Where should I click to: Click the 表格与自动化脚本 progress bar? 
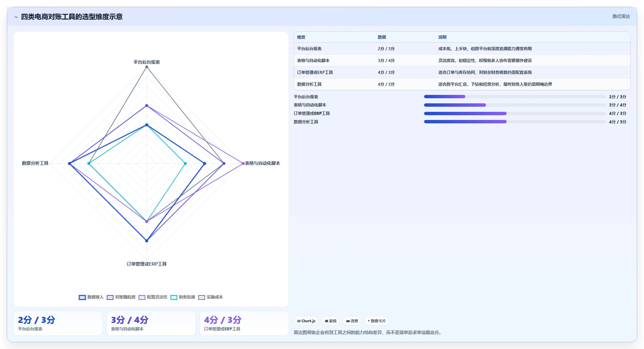(515, 105)
